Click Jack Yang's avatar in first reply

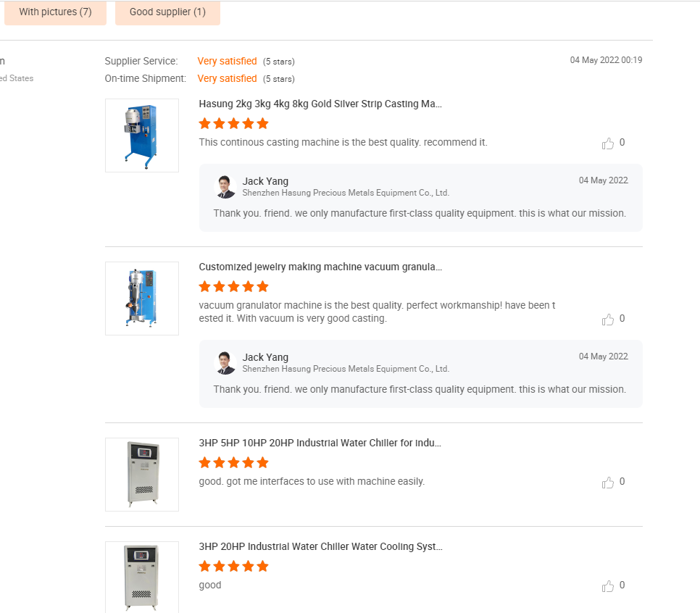point(226,187)
